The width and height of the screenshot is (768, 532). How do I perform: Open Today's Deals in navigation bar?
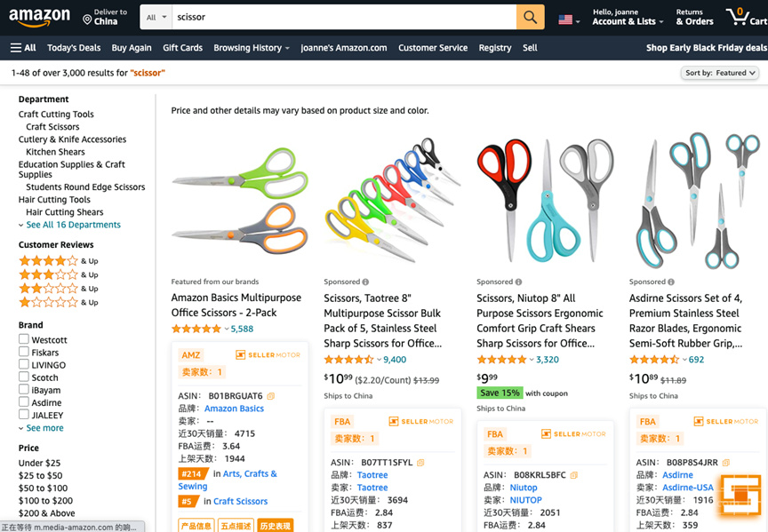(x=74, y=48)
